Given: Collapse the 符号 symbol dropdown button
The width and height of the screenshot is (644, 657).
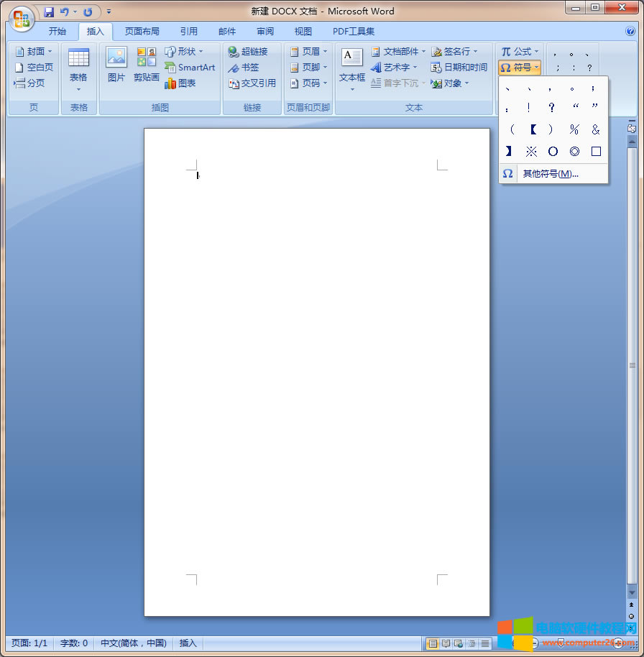Looking at the screenshot, I should pos(520,68).
